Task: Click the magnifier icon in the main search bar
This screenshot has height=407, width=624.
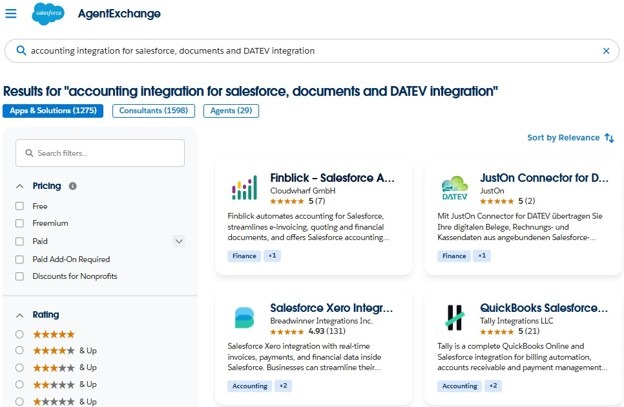Action: pyautogui.click(x=21, y=51)
